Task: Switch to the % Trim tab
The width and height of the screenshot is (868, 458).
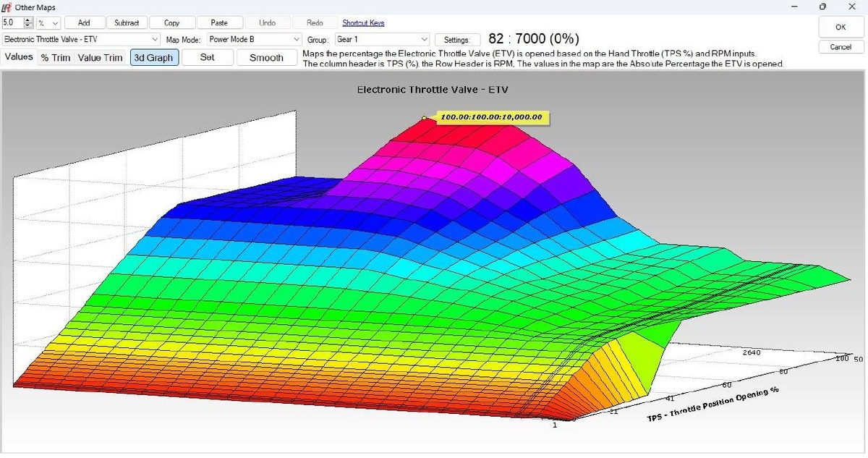Action: pos(56,57)
